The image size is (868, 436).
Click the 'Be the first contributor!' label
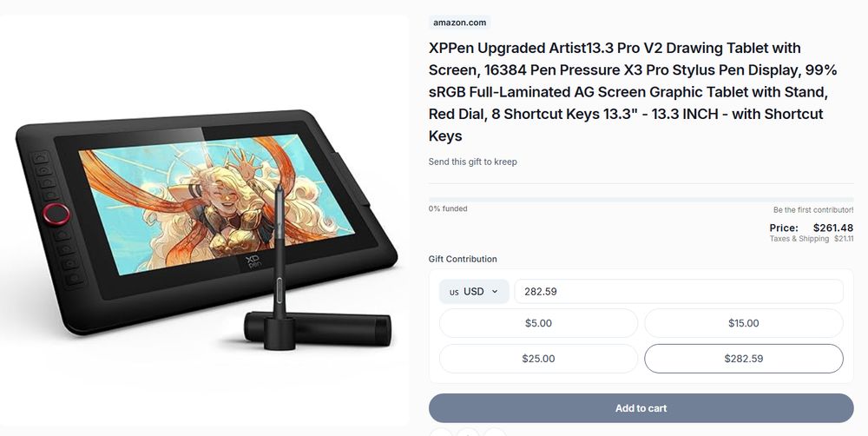pyautogui.click(x=813, y=210)
